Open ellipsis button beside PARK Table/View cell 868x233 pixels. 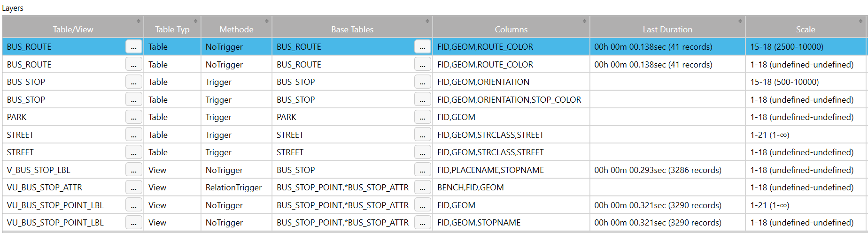[134, 117]
